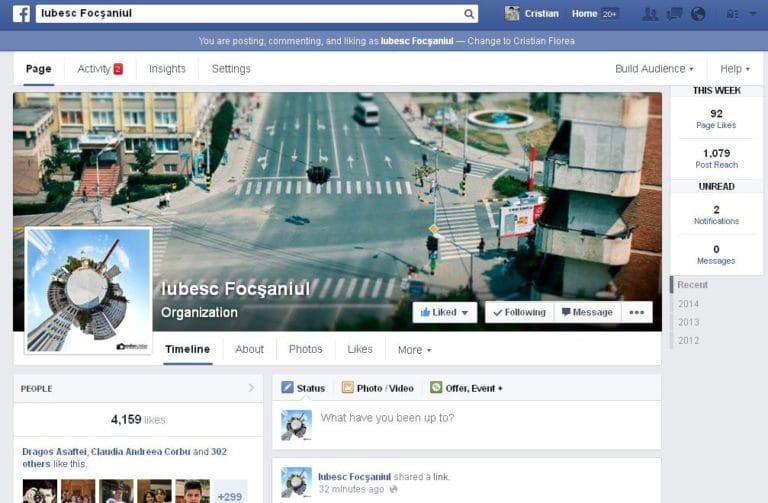768x503 pixels.
Task: Click the Message button
Action: 587,312
